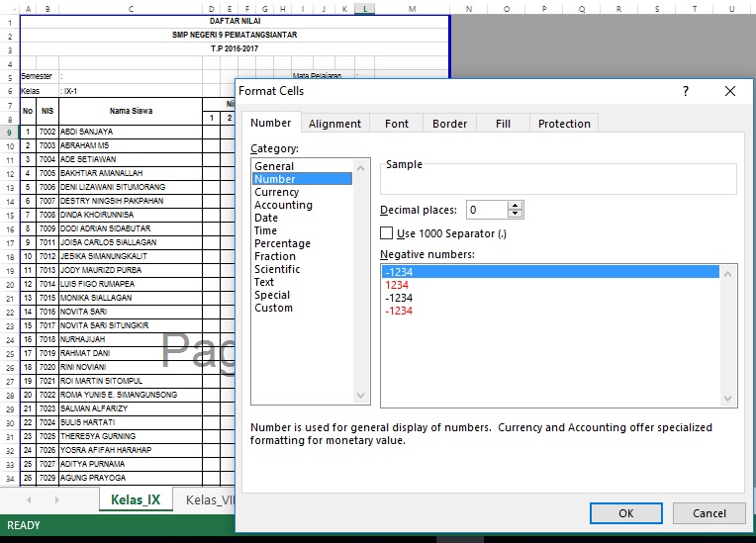Click Category list scroll up arrow
Screen dimensions: 756x543
(360, 168)
